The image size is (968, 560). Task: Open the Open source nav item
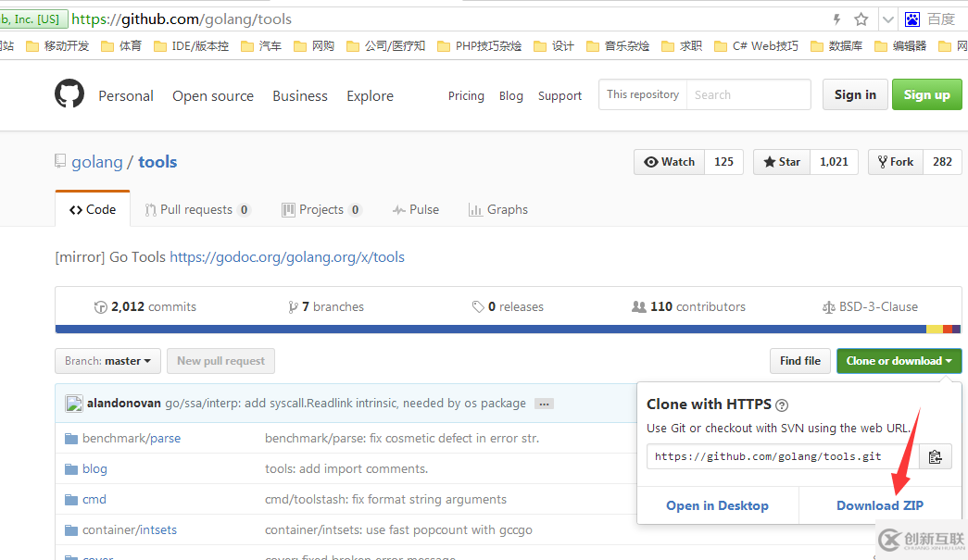213,96
